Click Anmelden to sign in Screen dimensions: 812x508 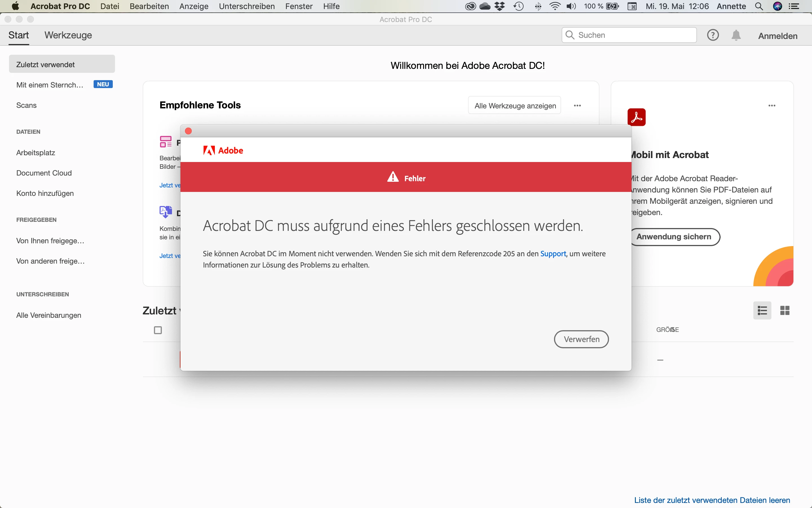777,36
